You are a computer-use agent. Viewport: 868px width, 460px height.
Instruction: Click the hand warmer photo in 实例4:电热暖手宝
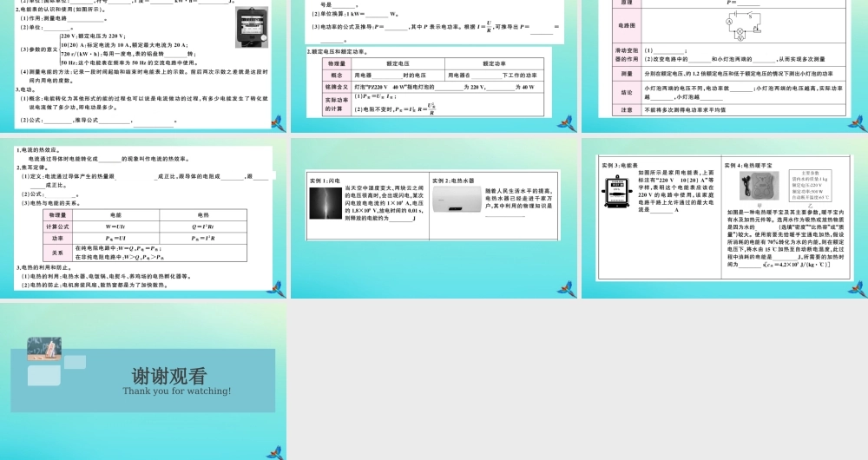(x=759, y=186)
